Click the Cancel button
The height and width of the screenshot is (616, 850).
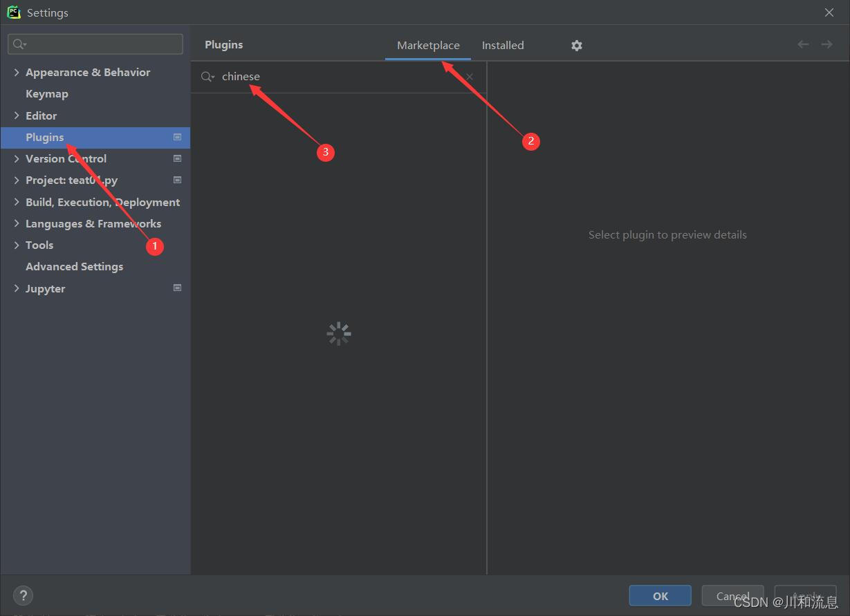(x=732, y=596)
